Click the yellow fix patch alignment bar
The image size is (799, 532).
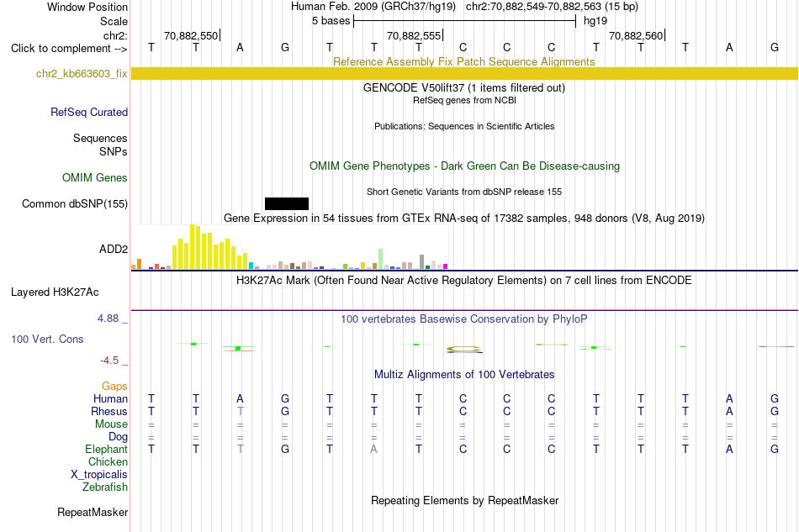point(464,73)
